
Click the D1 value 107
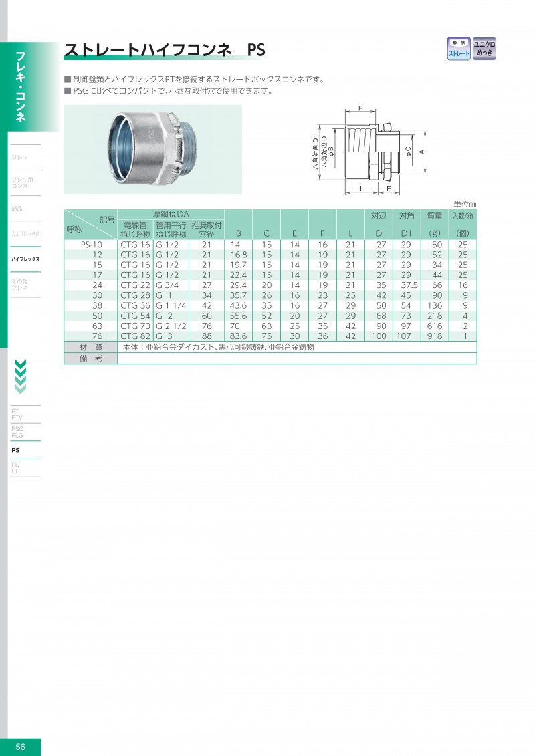[x=403, y=336]
